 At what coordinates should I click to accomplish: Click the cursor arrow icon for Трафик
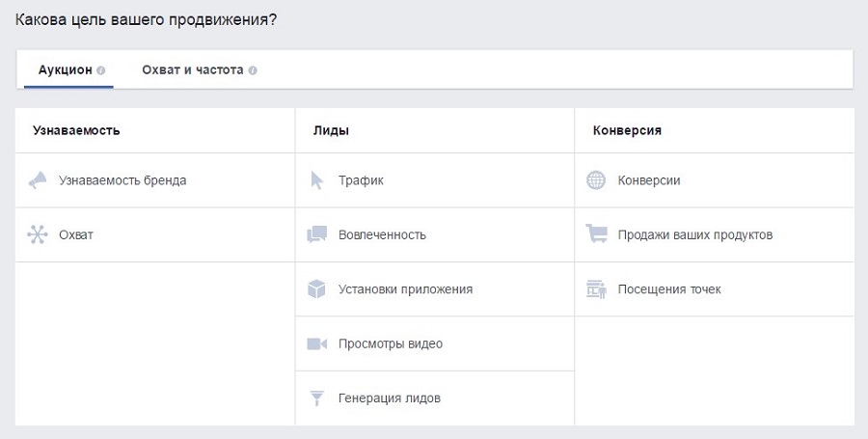coord(317,180)
